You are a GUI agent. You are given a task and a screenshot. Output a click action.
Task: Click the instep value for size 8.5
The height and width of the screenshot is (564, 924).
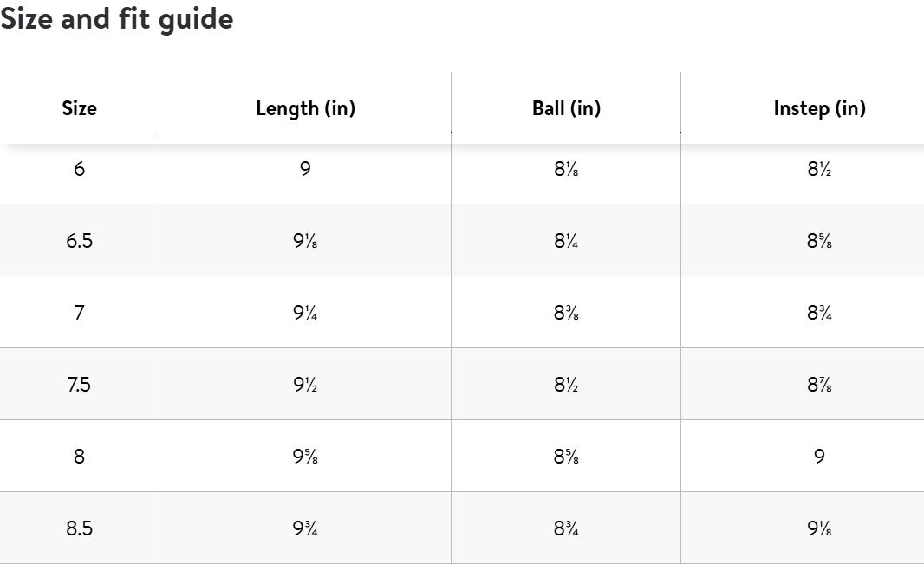819,528
